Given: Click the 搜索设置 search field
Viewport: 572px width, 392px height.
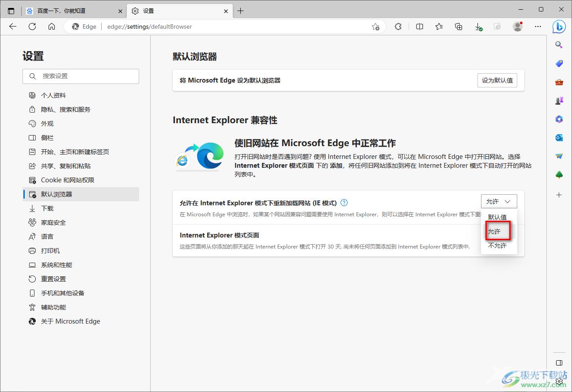Looking at the screenshot, I should click(x=81, y=76).
